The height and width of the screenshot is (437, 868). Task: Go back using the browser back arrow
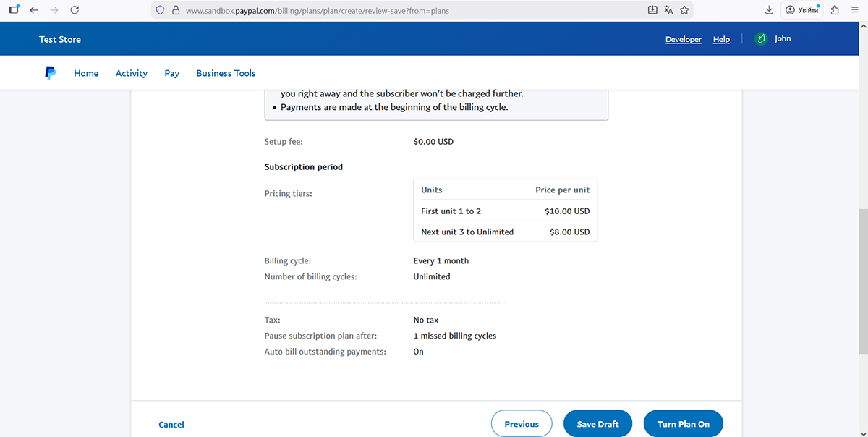tap(33, 10)
